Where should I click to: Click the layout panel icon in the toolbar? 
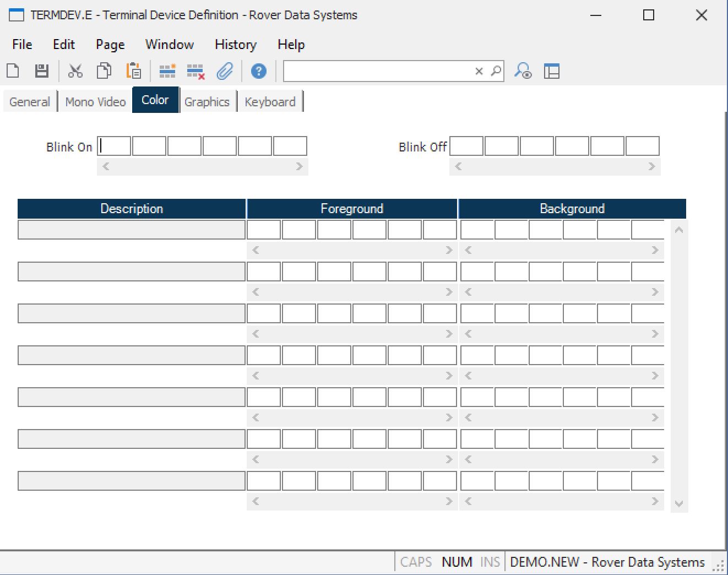point(551,71)
